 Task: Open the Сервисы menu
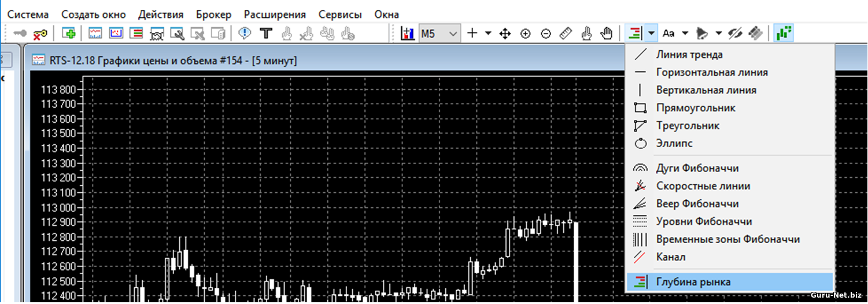tap(340, 14)
